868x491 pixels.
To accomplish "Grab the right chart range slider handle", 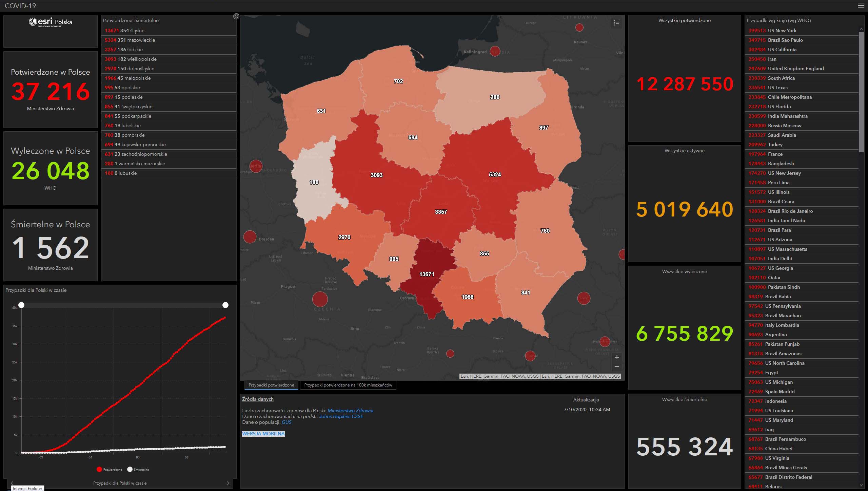I will click(x=225, y=305).
